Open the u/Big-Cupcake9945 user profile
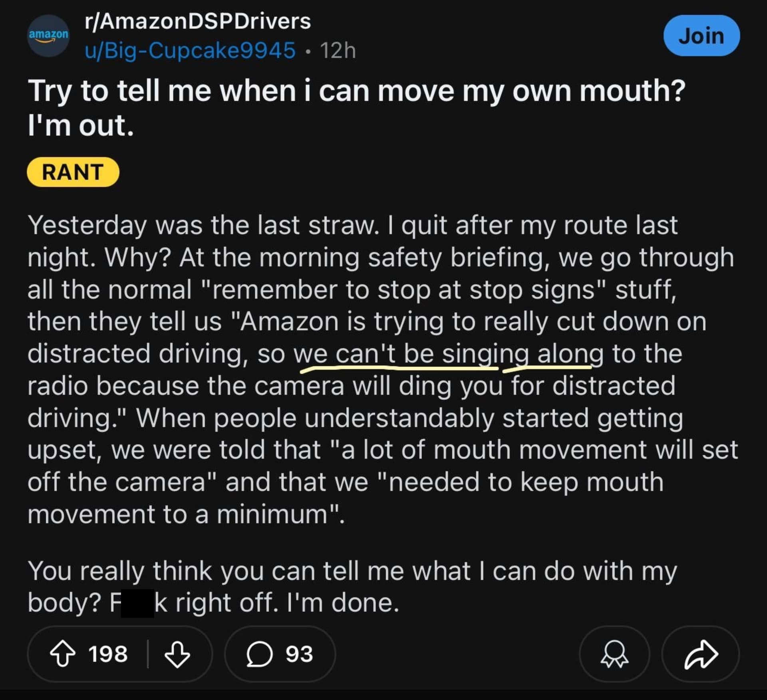Viewport: 767px width, 700px height. pos(190,51)
